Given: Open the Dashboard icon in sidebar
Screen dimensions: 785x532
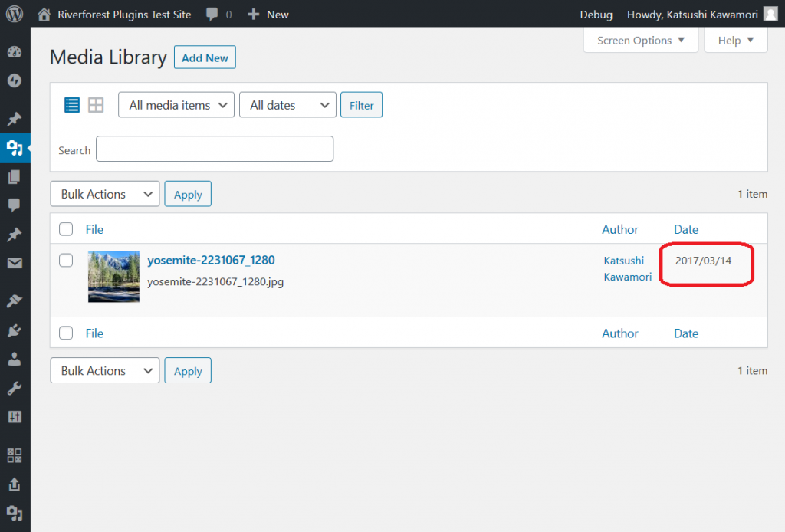Looking at the screenshot, I should [14, 52].
